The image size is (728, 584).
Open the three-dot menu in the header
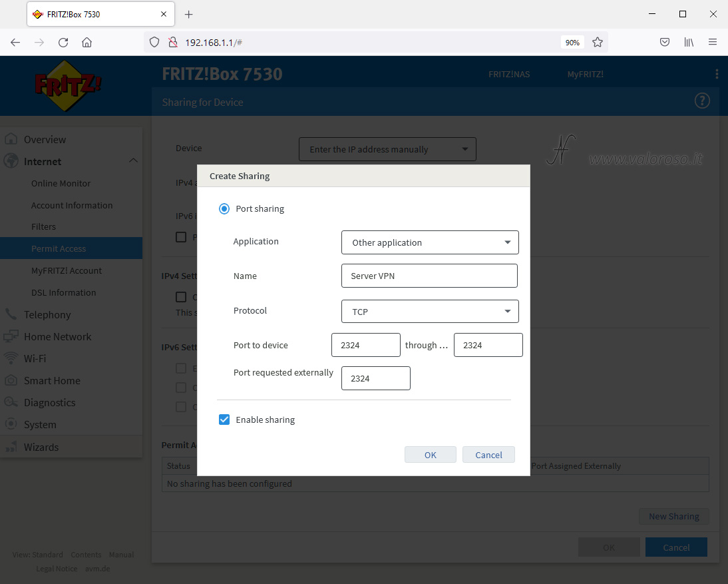pos(717,74)
